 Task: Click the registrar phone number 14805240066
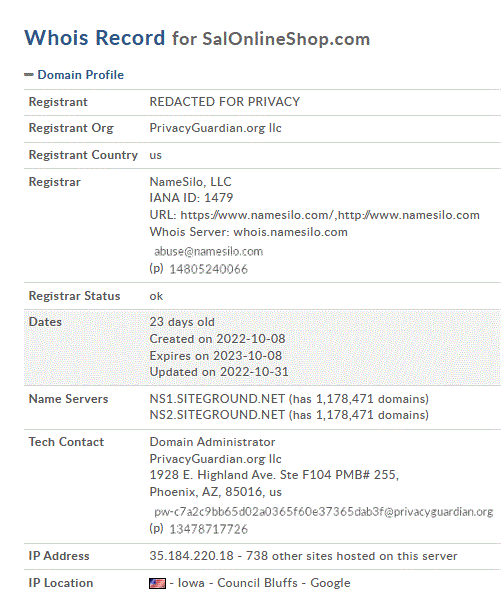tap(208, 269)
